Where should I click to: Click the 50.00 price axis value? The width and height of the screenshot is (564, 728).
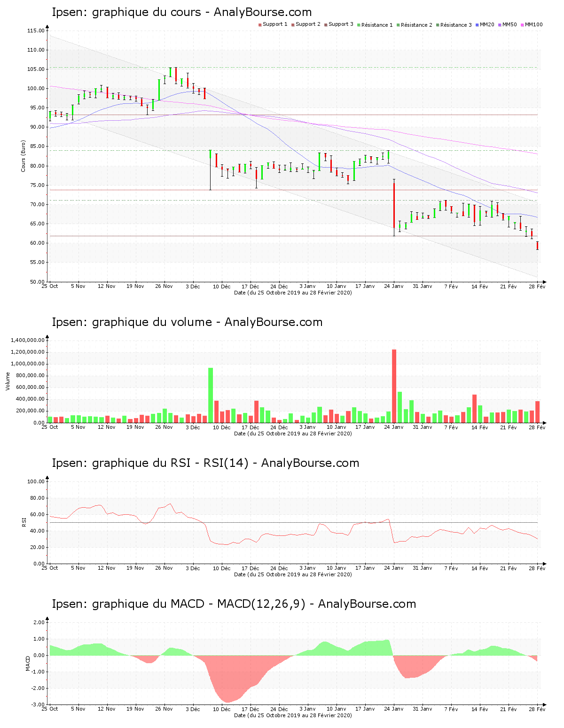[38, 282]
